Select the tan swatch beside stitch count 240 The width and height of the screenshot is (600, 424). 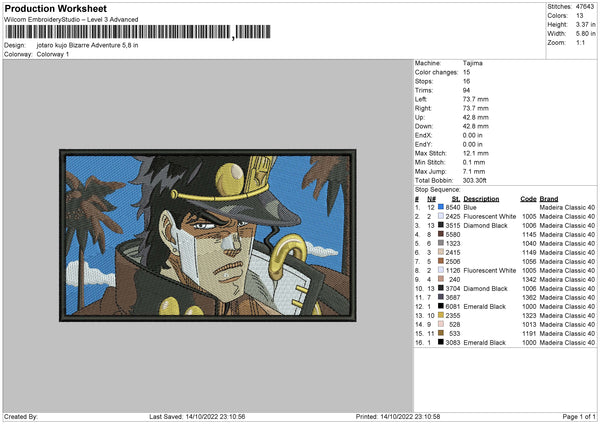441,279
